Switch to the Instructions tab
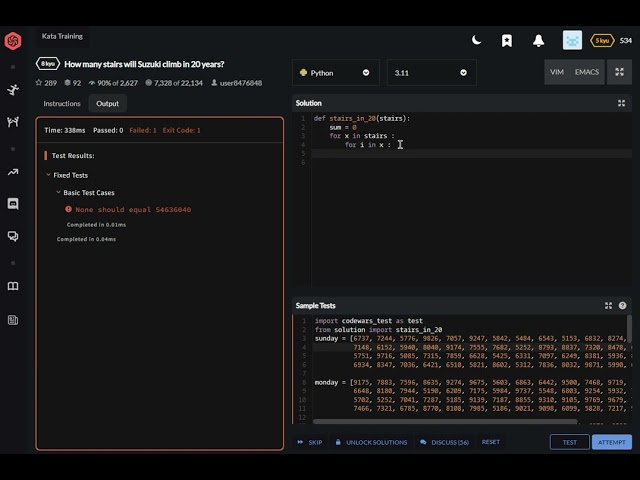Viewport: 640px width, 480px height. point(62,104)
